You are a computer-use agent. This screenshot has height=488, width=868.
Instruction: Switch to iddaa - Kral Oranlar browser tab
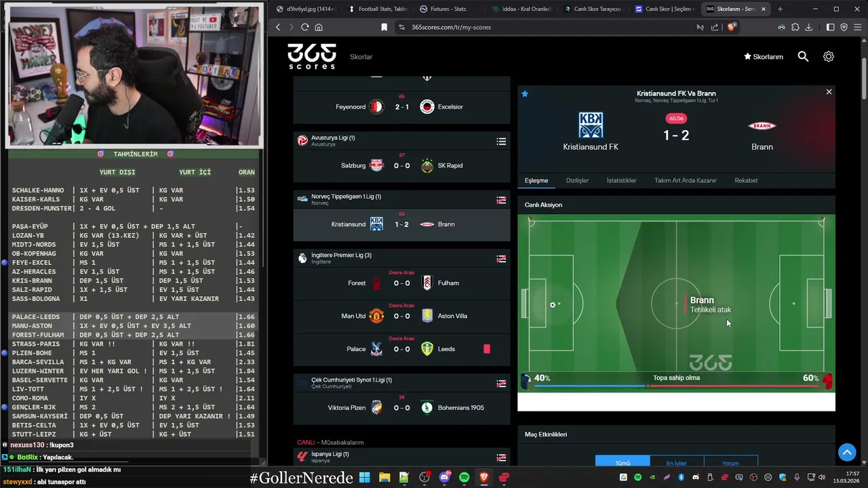click(522, 9)
